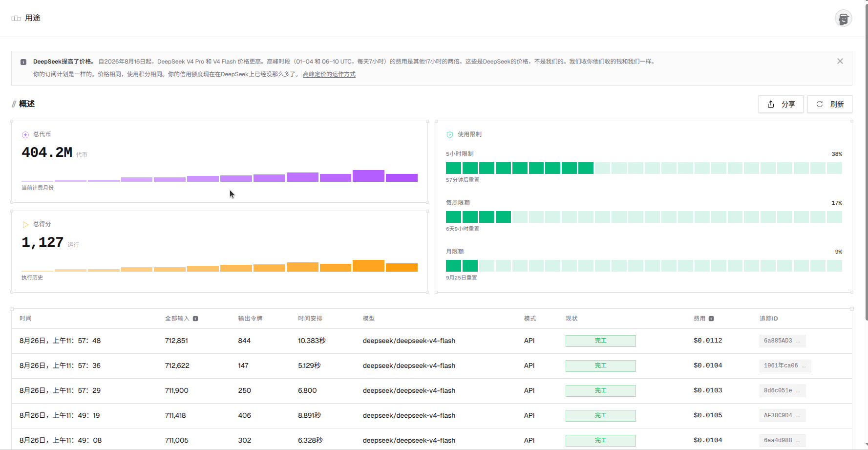Click the 总代币 sparkle icon
This screenshot has height=450, width=868.
click(25, 134)
